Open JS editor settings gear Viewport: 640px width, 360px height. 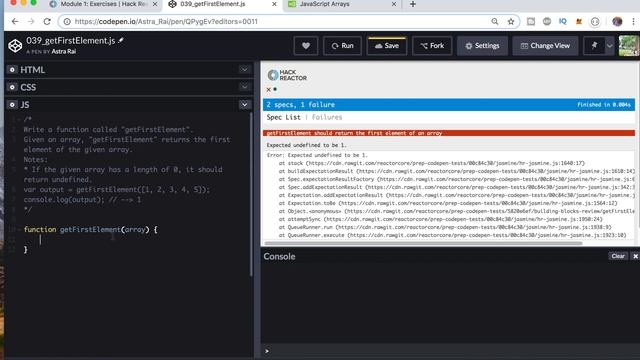tap(12, 104)
